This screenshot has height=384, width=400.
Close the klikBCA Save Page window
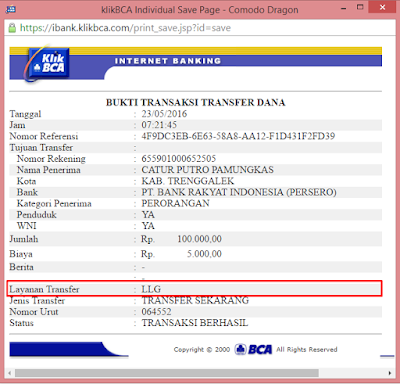pos(382,7)
